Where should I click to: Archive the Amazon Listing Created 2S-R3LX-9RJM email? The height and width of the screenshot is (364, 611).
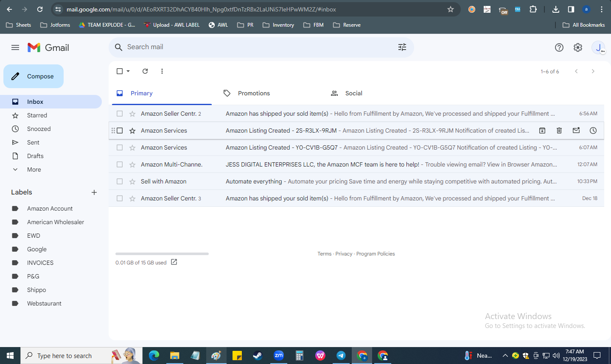tap(542, 131)
